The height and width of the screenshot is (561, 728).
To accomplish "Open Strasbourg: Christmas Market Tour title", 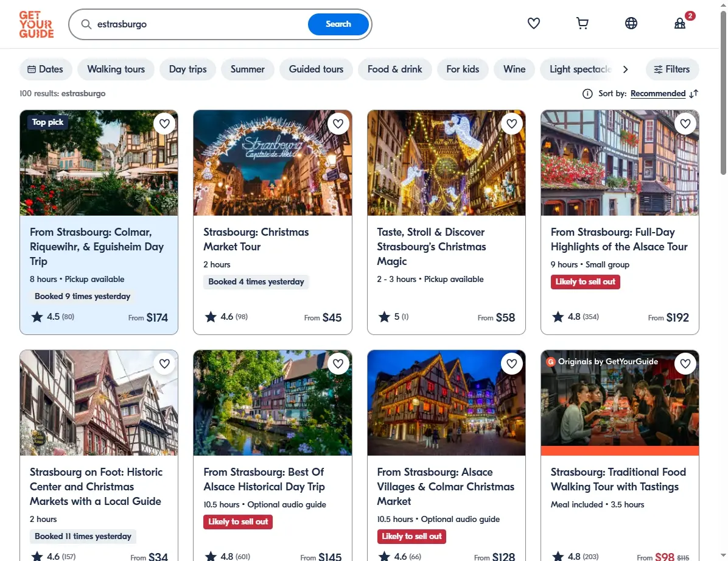I will (x=256, y=239).
